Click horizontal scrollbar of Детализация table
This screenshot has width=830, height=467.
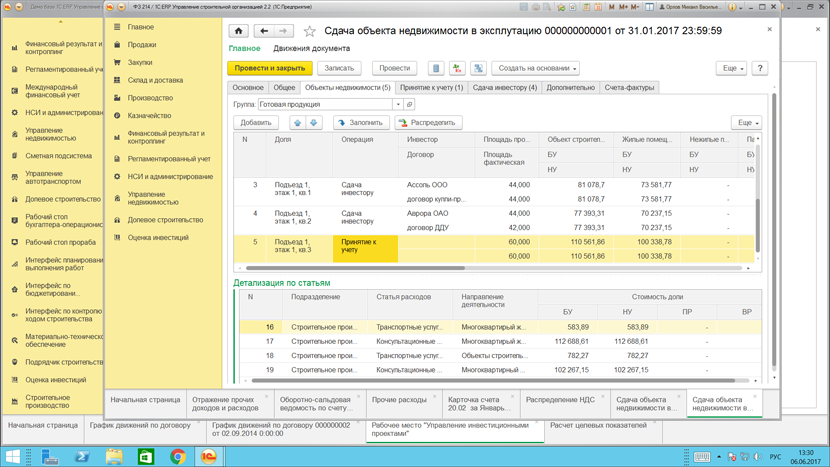tap(492, 381)
